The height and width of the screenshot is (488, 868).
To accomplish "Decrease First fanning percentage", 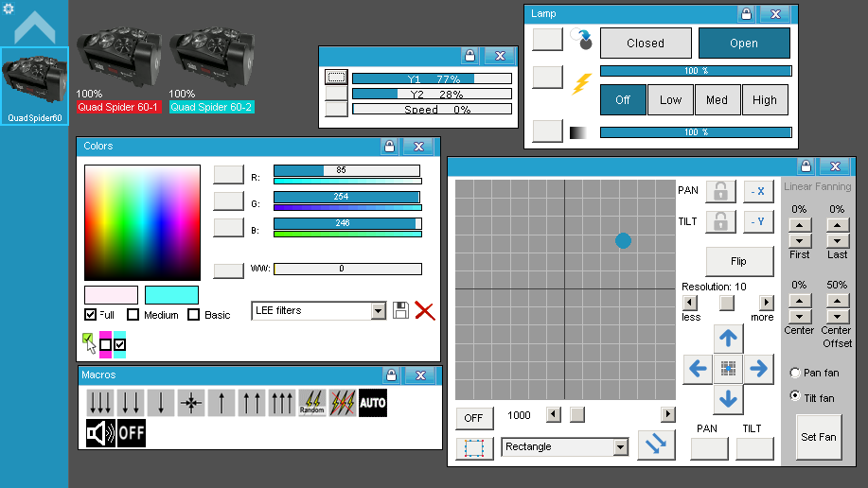I will (x=799, y=240).
